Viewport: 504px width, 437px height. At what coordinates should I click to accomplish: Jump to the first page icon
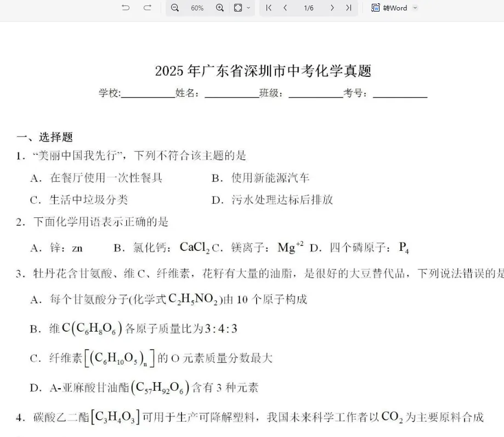(x=268, y=8)
